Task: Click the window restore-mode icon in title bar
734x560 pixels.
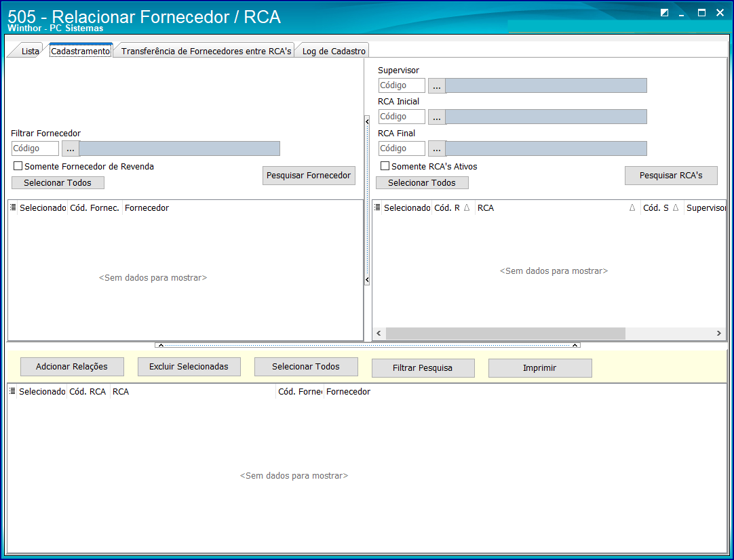Action: pos(664,13)
